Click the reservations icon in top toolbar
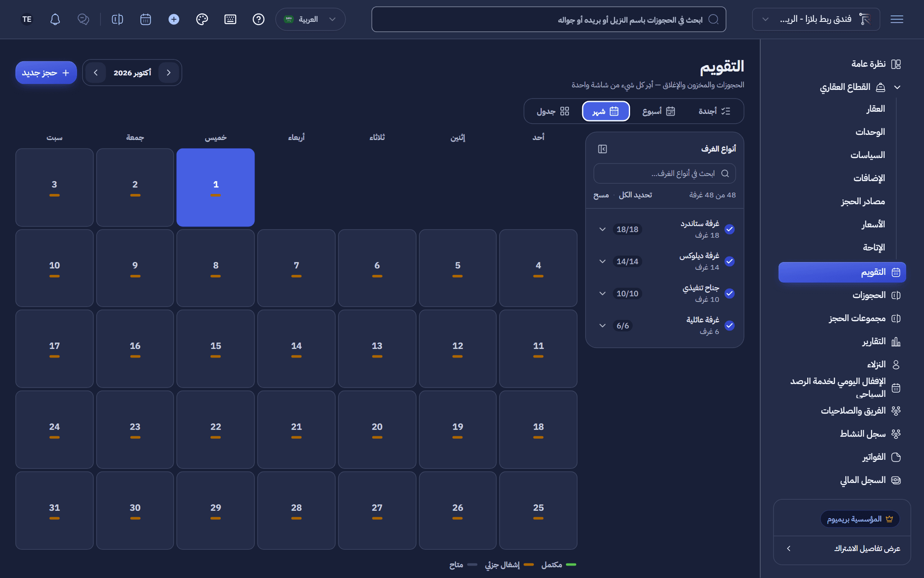 point(117,19)
